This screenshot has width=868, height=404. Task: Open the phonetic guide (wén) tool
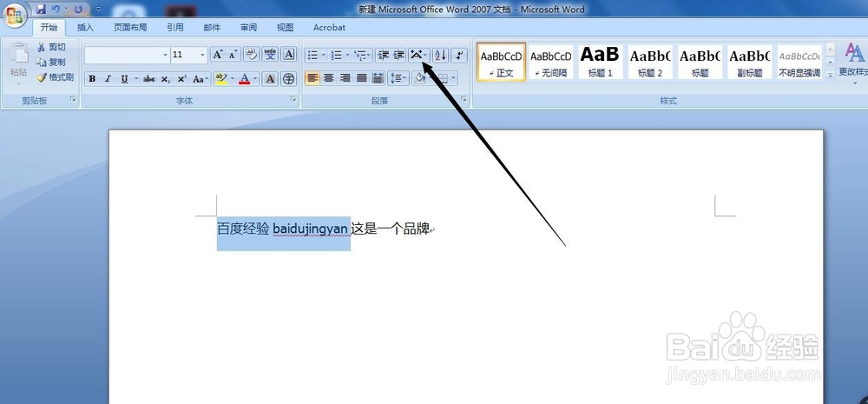click(x=270, y=55)
